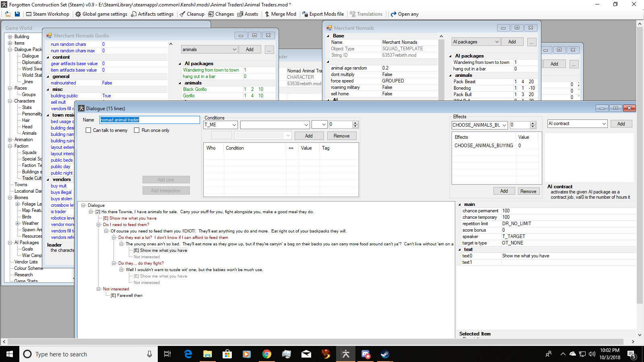The height and width of the screenshot is (362, 644).
Task: Run the Cleanup tool
Action: 192,14
